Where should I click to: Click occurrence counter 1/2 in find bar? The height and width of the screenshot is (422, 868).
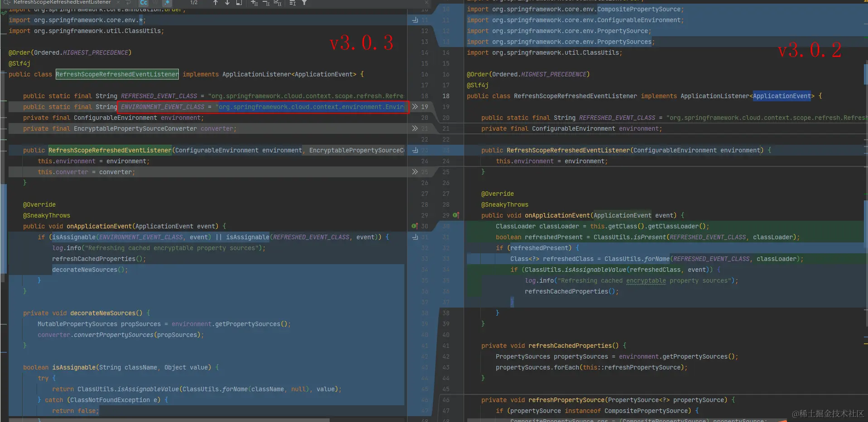194,3
